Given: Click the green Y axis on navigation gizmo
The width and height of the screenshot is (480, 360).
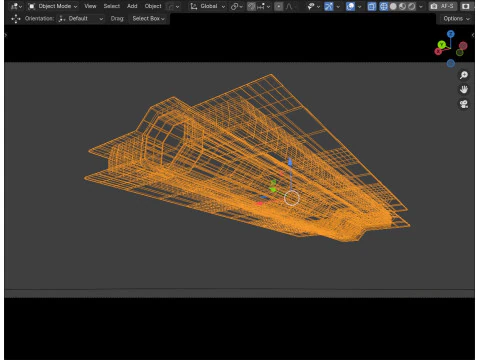Looking at the screenshot, I should pos(442,44).
